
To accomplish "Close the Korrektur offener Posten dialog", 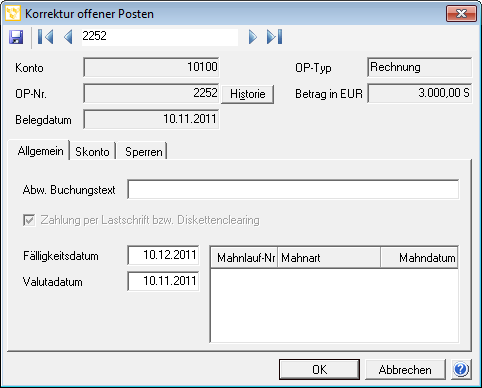I will point(461,14).
